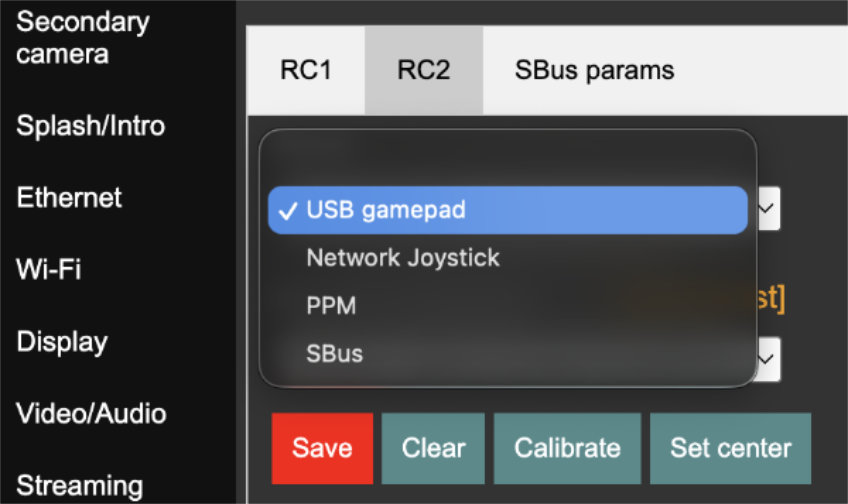This screenshot has width=848, height=504.
Task: Click the Set center button
Action: tap(730, 448)
